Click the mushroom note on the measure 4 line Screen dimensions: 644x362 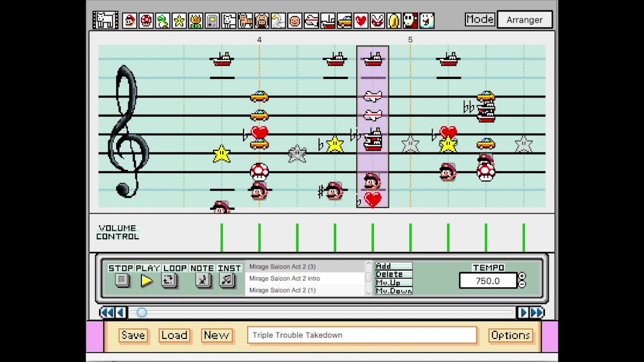[259, 172]
